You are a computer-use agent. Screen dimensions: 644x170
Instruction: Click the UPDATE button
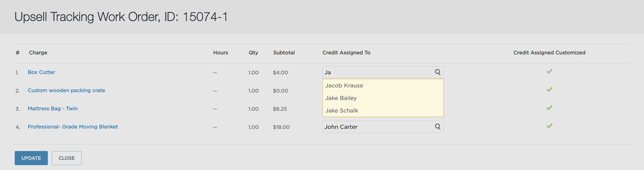31,158
